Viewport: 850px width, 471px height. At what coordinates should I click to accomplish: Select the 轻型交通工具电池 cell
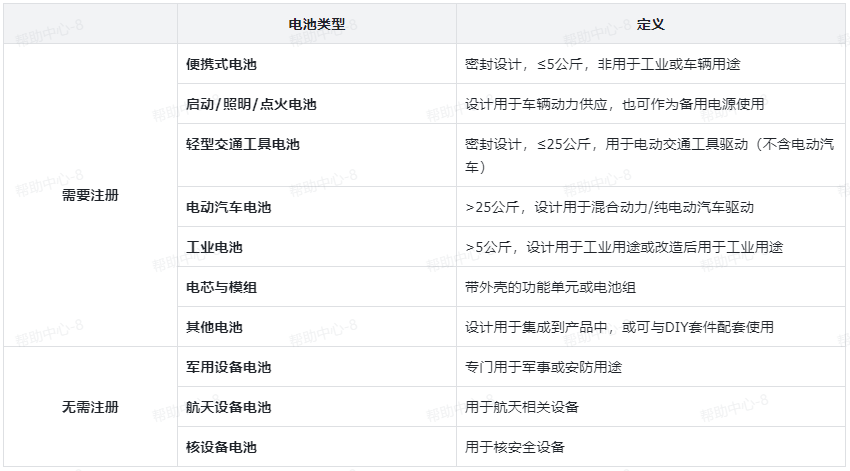point(317,155)
